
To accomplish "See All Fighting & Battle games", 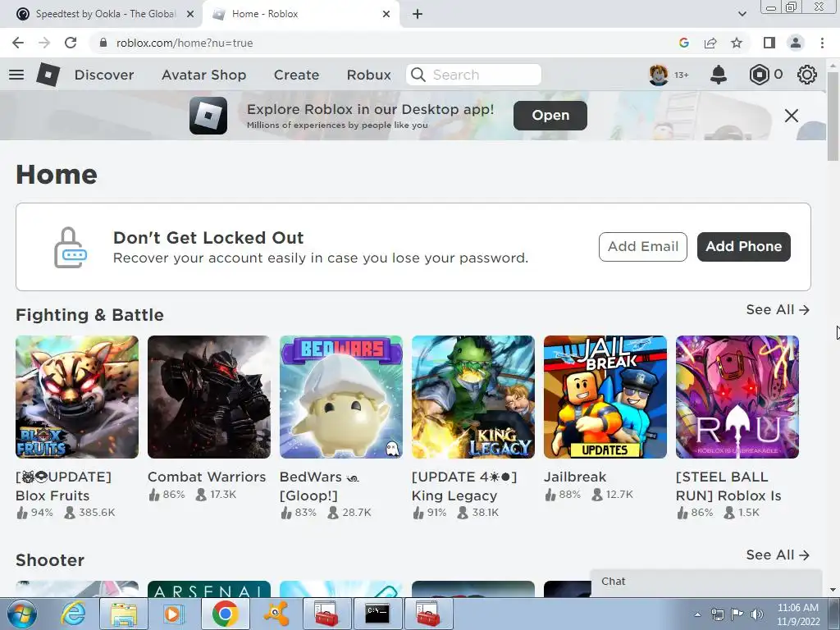I will coord(778,309).
